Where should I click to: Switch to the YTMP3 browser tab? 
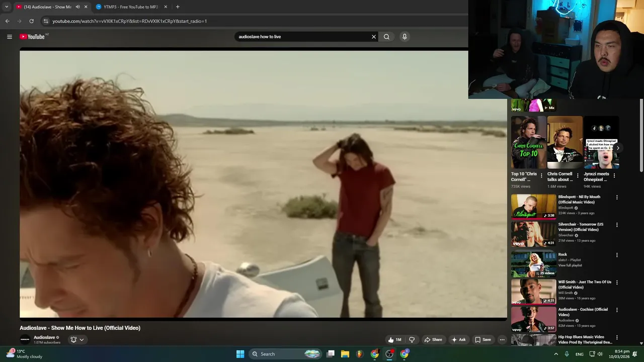[x=131, y=7]
